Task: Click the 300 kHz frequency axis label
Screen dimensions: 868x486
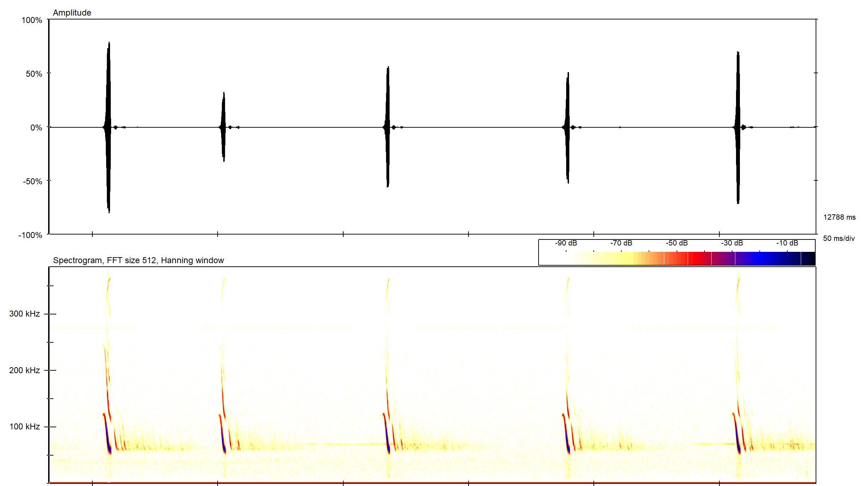Action: pyautogui.click(x=24, y=314)
